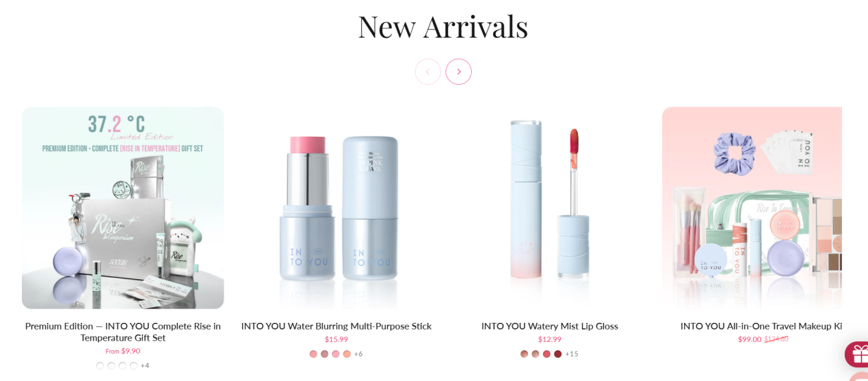Show +6 more Multi-Purpose Stick shades
This screenshot has height=381, width=868.
pos(358,354)
